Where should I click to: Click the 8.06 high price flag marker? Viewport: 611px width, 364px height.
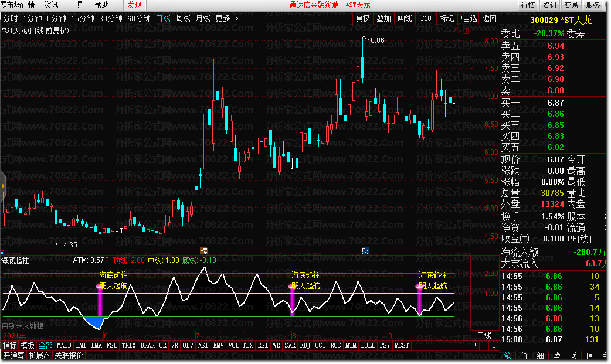(374, 40)
